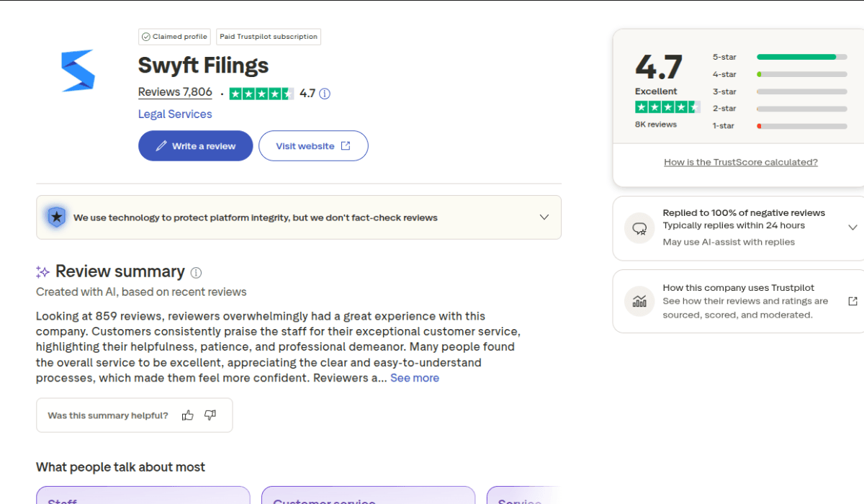
Task: Click the external link icon in Trustpilot usage card
Action: pos(852,301)
